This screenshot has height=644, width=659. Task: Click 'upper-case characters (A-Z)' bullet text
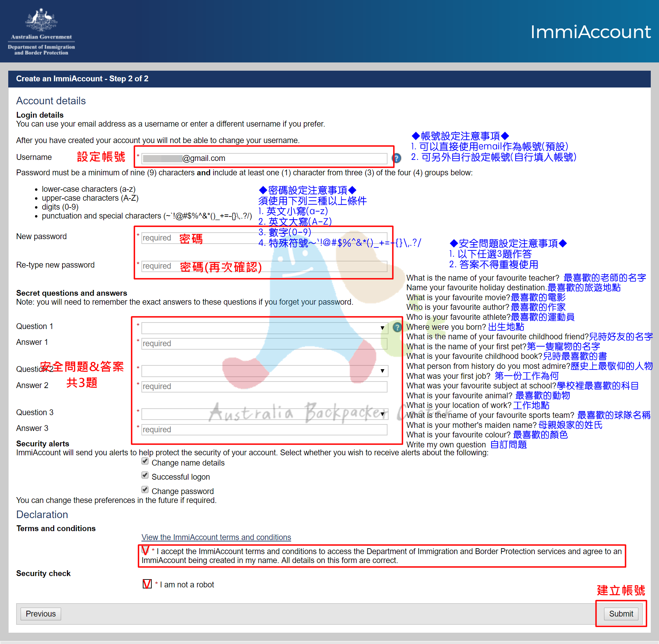click(x=90, y=198)
